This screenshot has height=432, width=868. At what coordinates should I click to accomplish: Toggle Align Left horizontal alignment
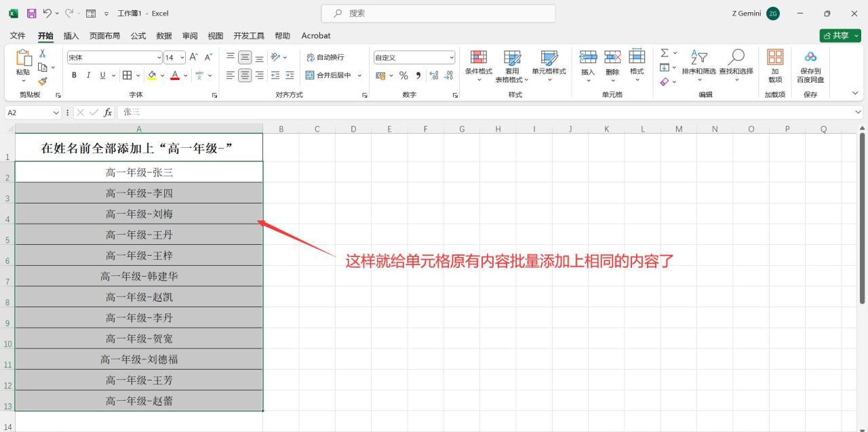(x=231, y=75)
